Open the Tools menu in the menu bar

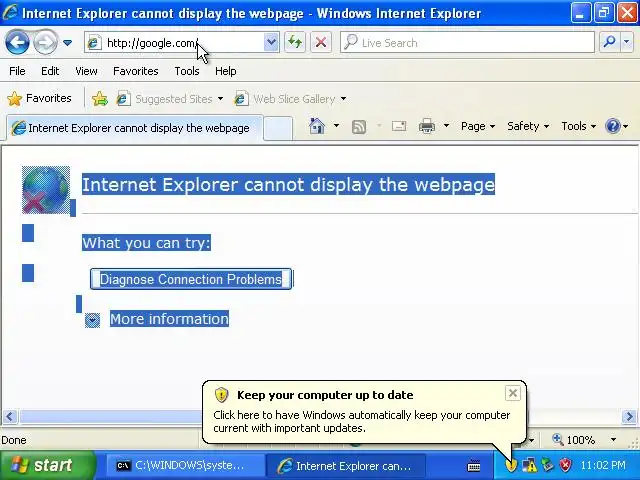[187, 71]
